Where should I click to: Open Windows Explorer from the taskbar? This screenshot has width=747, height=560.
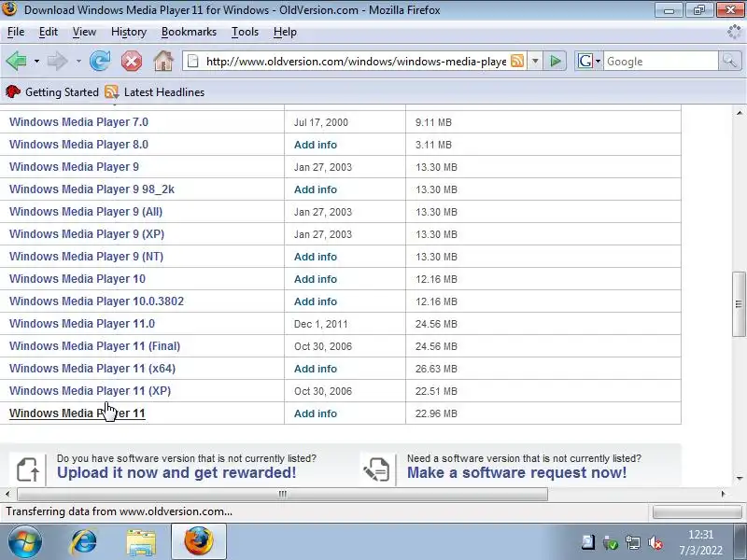pos(141,542)
